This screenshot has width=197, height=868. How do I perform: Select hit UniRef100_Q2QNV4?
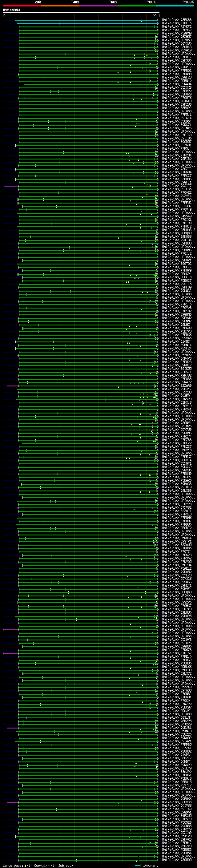pyautogui.click(x=177, y=423)
